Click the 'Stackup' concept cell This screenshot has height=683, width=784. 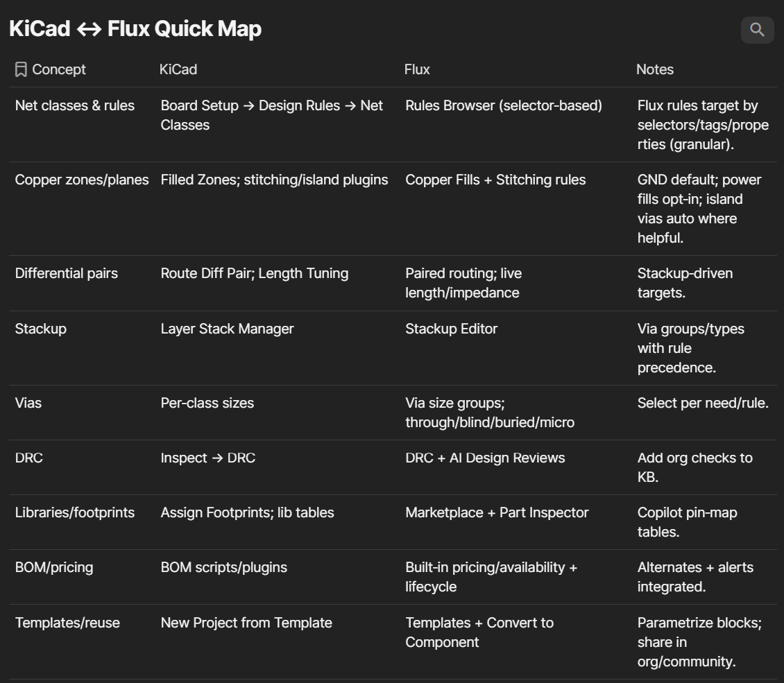(x=40, y=329)
